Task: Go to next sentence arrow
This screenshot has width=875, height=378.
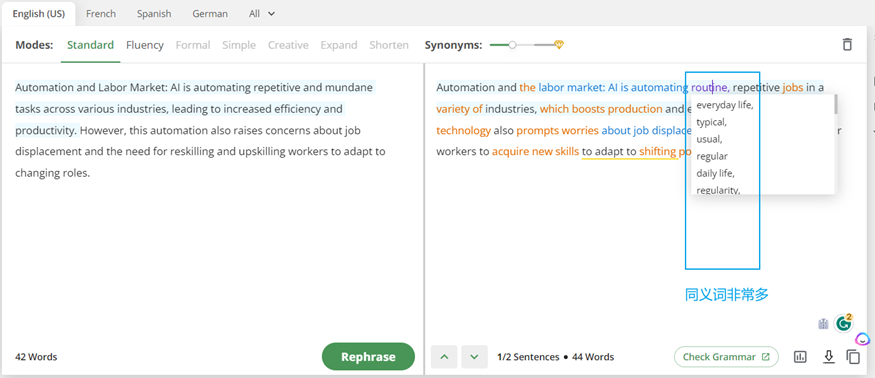Action: point(474,357)
